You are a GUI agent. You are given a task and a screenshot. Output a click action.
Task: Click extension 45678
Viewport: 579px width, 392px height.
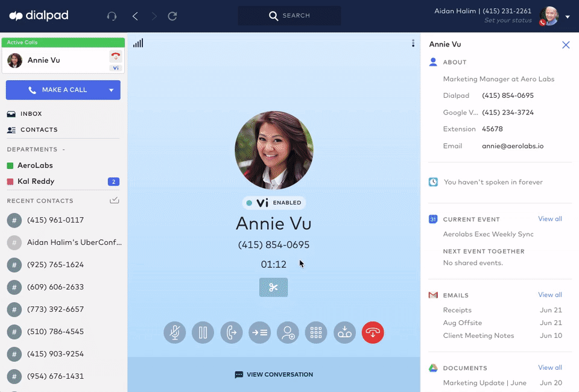(492, 129)
